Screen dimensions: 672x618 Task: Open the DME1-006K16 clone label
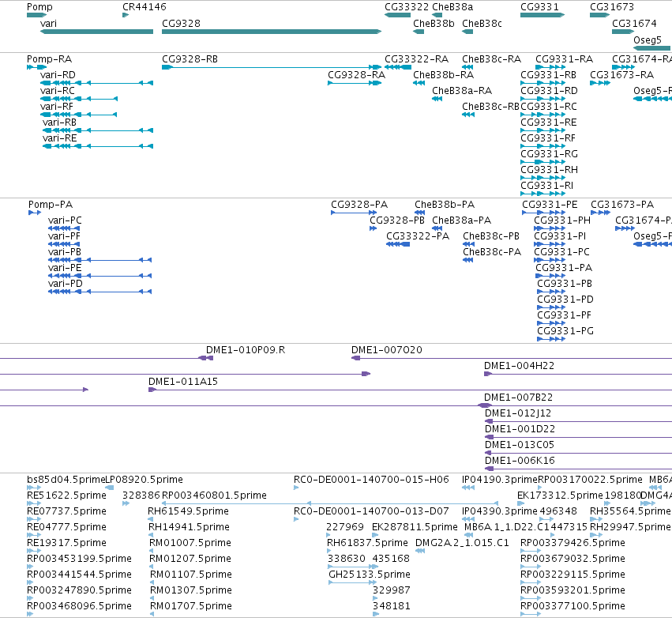[x=520, y=461]
